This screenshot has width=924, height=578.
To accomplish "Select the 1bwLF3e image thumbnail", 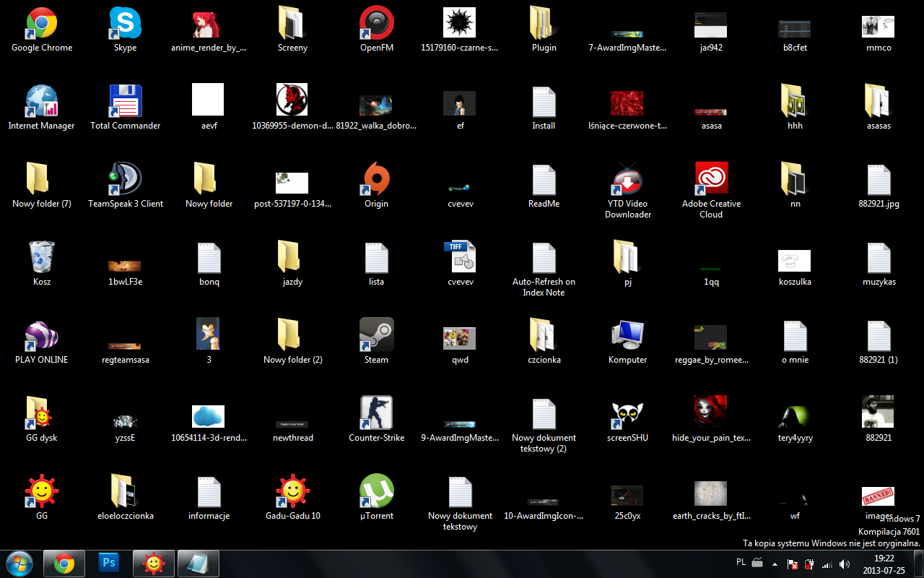I will tap(125, 266).
